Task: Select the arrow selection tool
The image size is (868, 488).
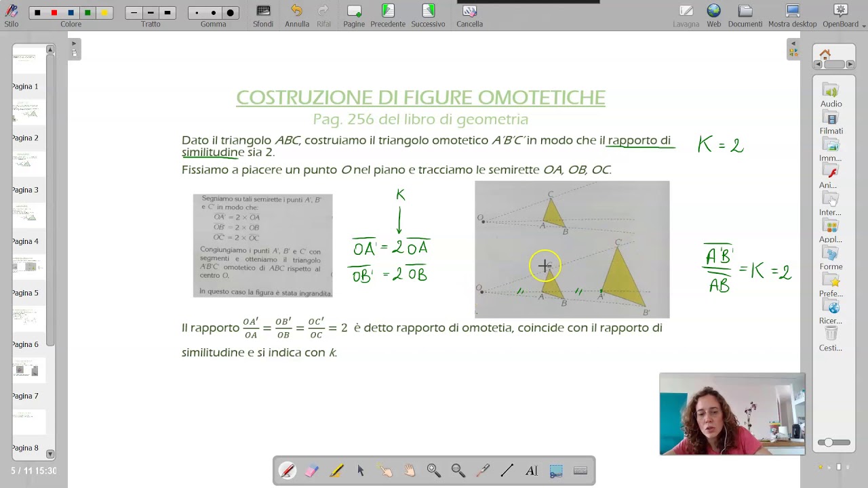Action: click(x=361, y=470)
